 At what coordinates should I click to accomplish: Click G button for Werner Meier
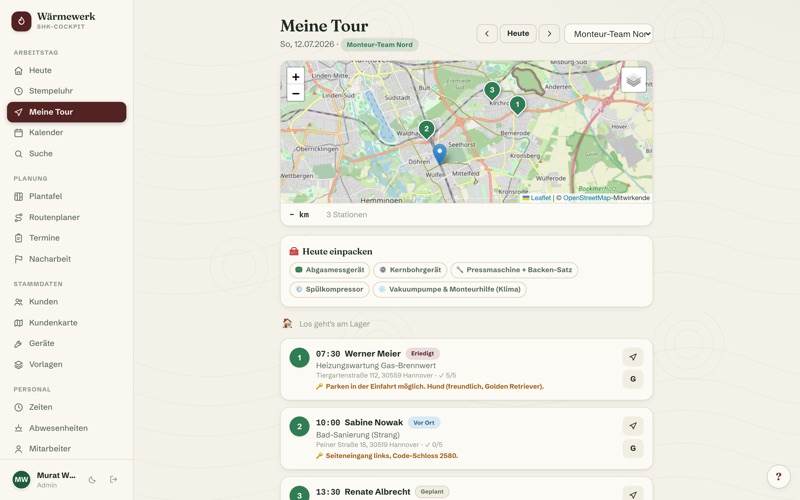(633, 379)
